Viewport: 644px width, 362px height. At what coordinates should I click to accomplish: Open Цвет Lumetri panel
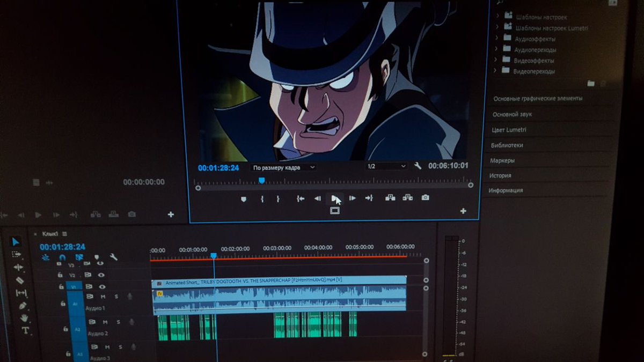(x=509, y=130)
